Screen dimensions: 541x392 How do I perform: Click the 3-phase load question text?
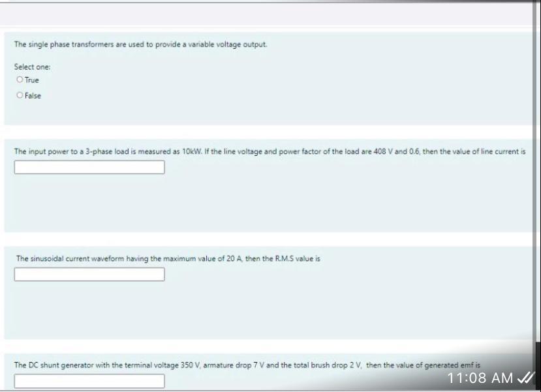click(270, 151)
